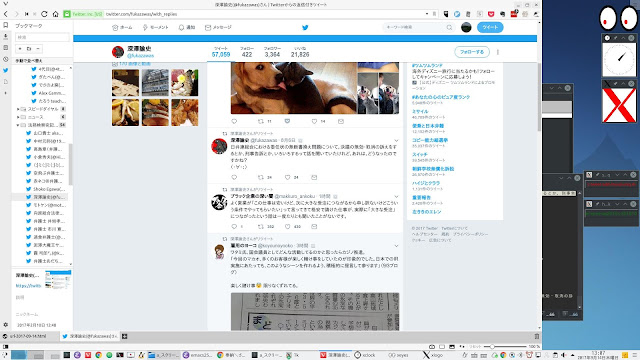Click the Twitter bird logo in header

305,27
